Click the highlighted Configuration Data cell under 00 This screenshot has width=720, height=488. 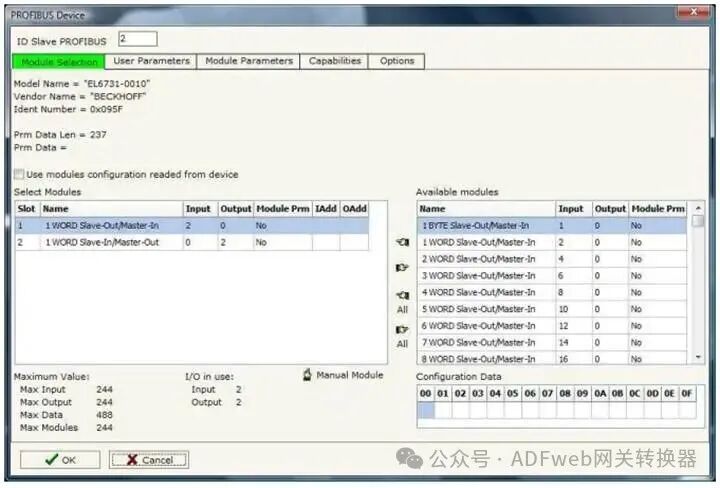(426, 409)
